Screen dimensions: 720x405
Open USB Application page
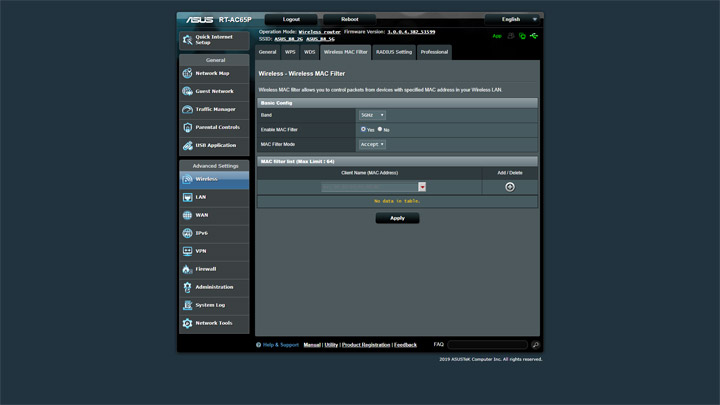coord(214,146)
